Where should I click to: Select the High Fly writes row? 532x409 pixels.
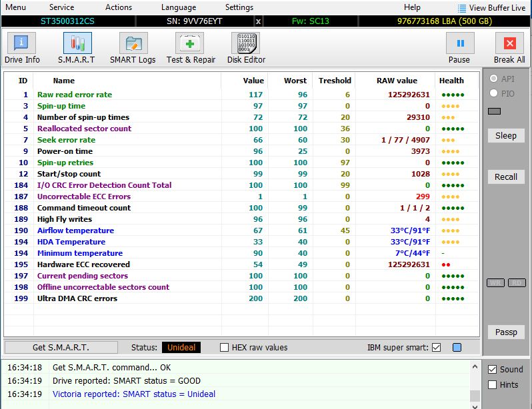(x=241, y=219)
